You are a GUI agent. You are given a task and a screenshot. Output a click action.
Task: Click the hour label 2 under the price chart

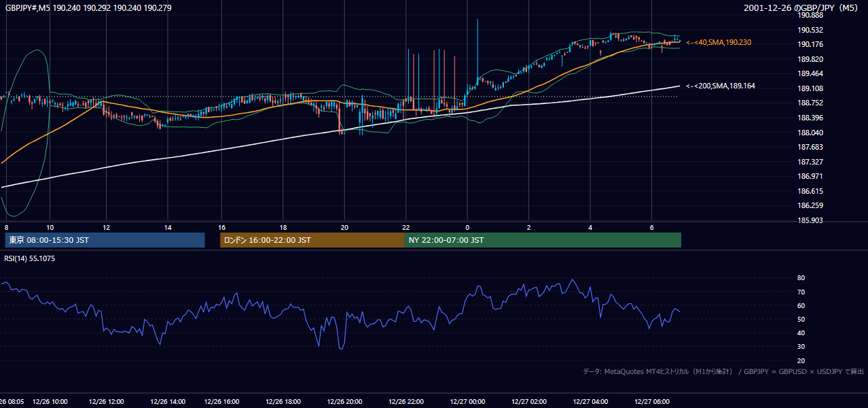click(x=528, y=227)
